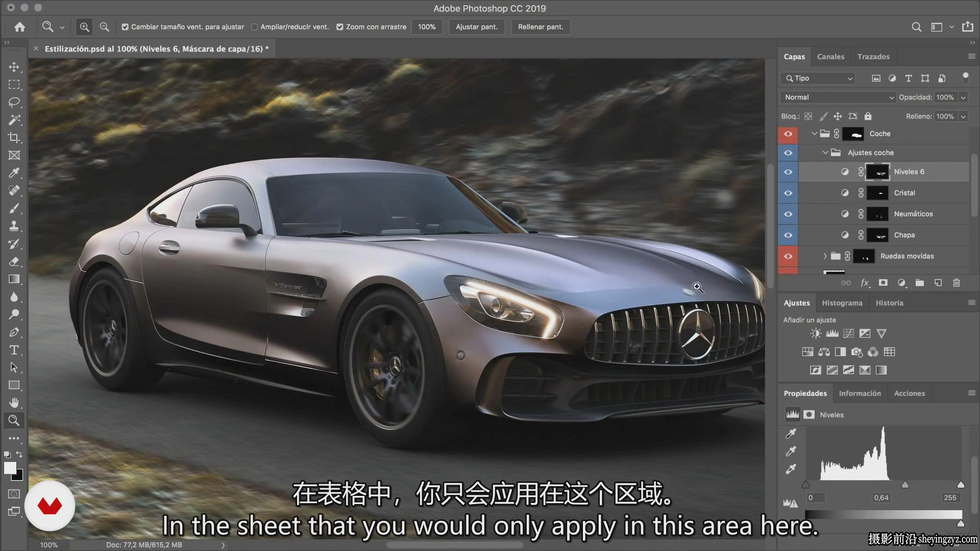Screen dimensions: 980x551
Task: Click the 'Rellenar pant.' button
Action: point(541,27)
